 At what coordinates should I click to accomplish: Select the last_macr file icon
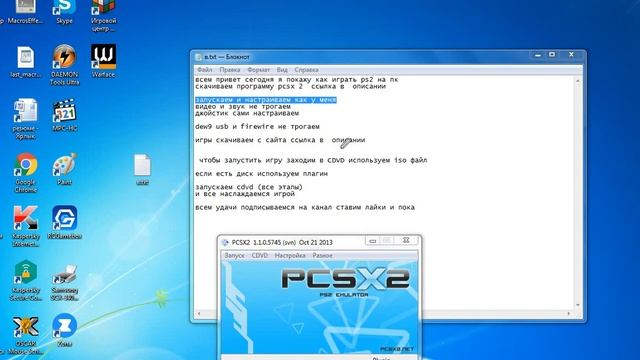pos(25,61)
